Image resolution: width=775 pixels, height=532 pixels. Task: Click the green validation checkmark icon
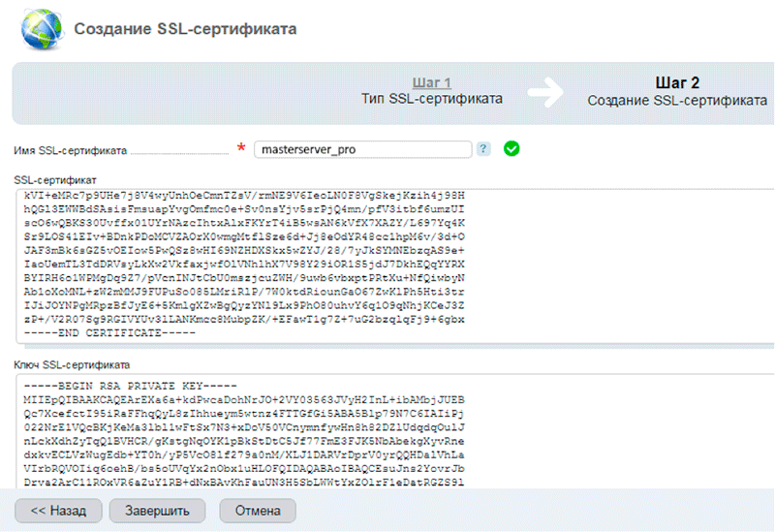point(511,149)
